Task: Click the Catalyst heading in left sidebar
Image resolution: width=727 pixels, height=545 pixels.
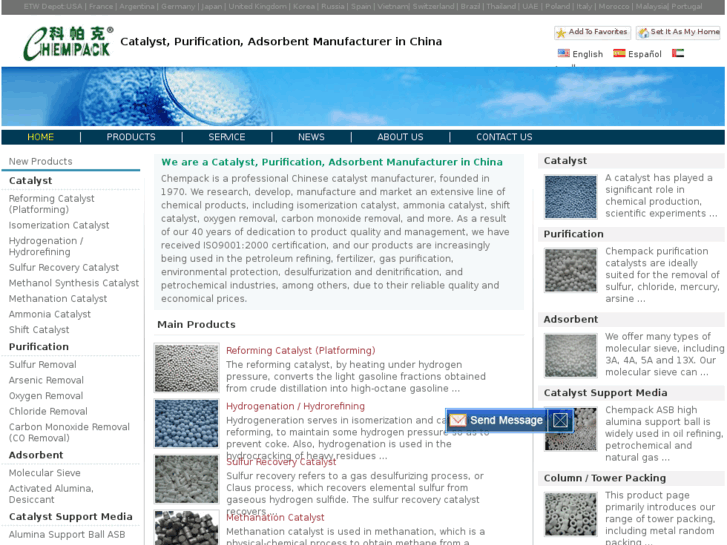Action: pos(31,180)
